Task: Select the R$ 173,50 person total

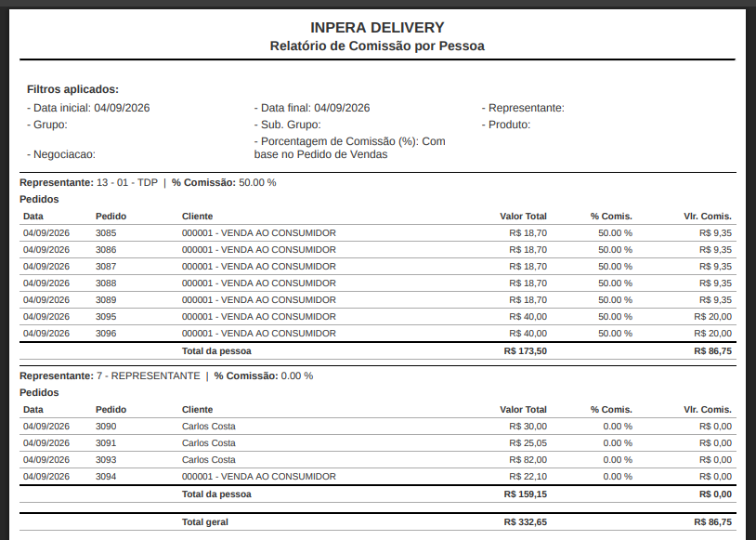Action: coord(525,351)
